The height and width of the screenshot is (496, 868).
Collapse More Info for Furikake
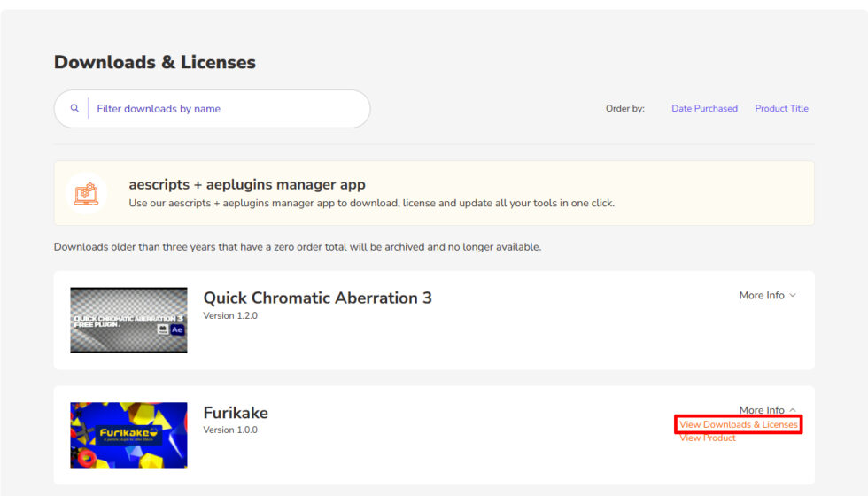point(762,410)
